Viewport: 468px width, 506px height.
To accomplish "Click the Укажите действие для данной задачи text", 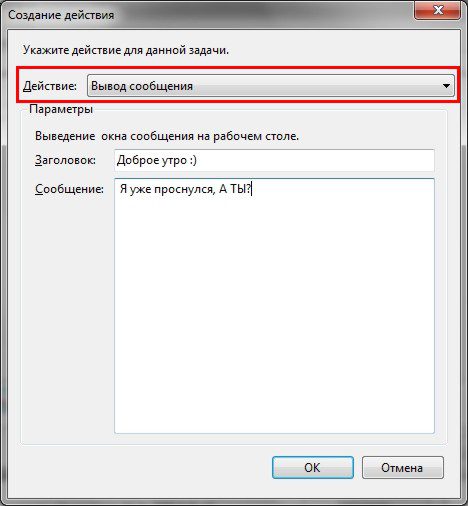I will (x=126, y=50).
